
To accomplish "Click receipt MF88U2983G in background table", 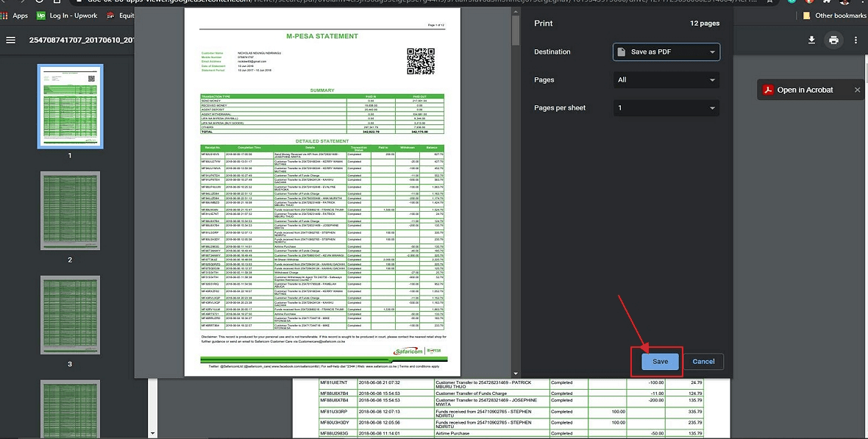I will pyautogui.click(x=334, y=433).
